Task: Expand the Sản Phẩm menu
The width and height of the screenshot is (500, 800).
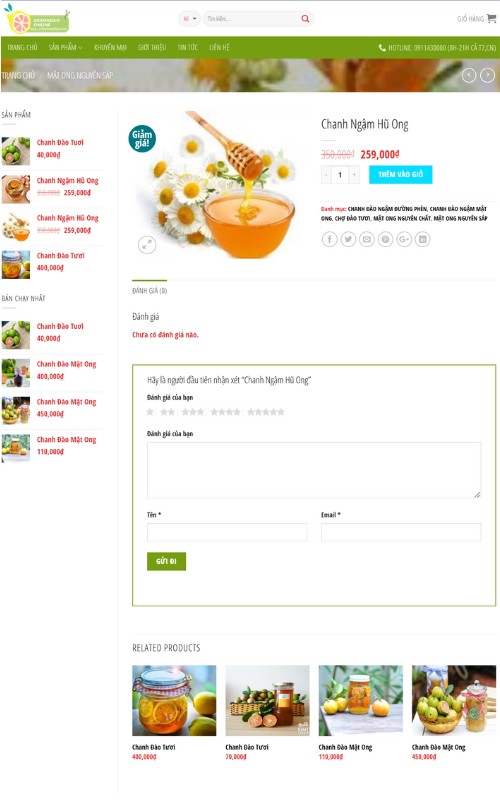Action: (x=65, y=47)
